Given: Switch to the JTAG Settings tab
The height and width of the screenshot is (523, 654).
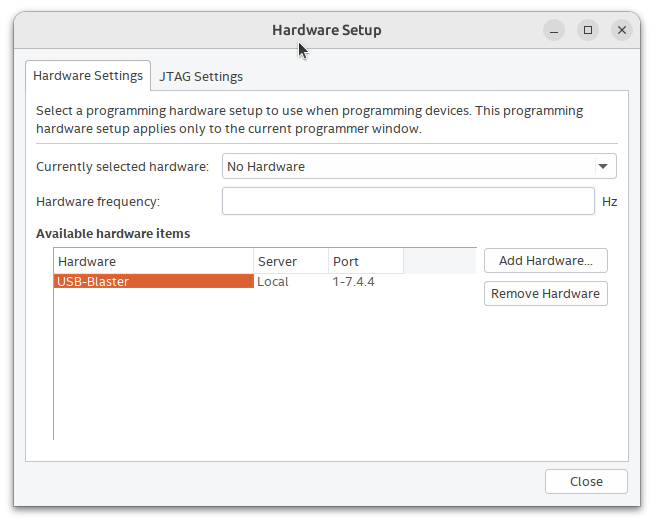Looking at the screenshot, I should click(201, 76).
